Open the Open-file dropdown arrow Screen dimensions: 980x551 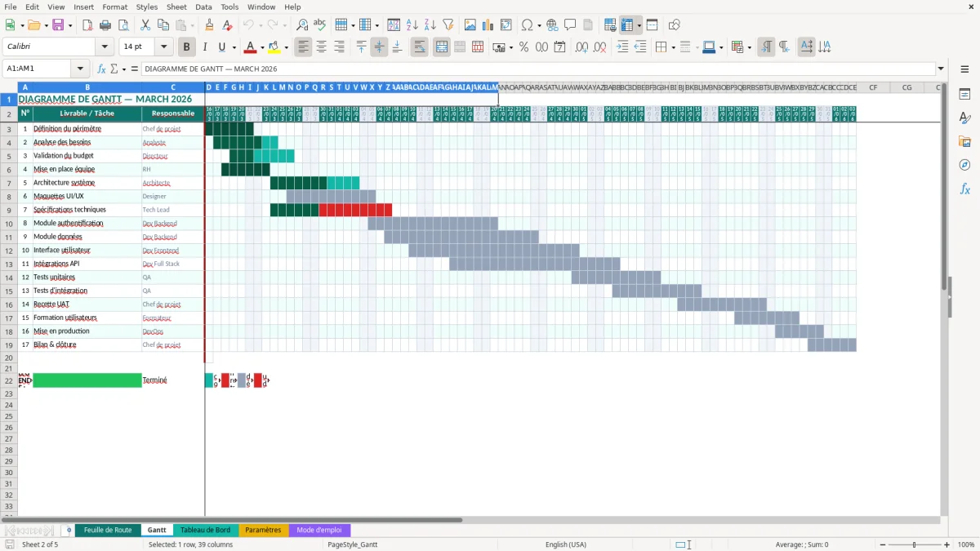46,25
